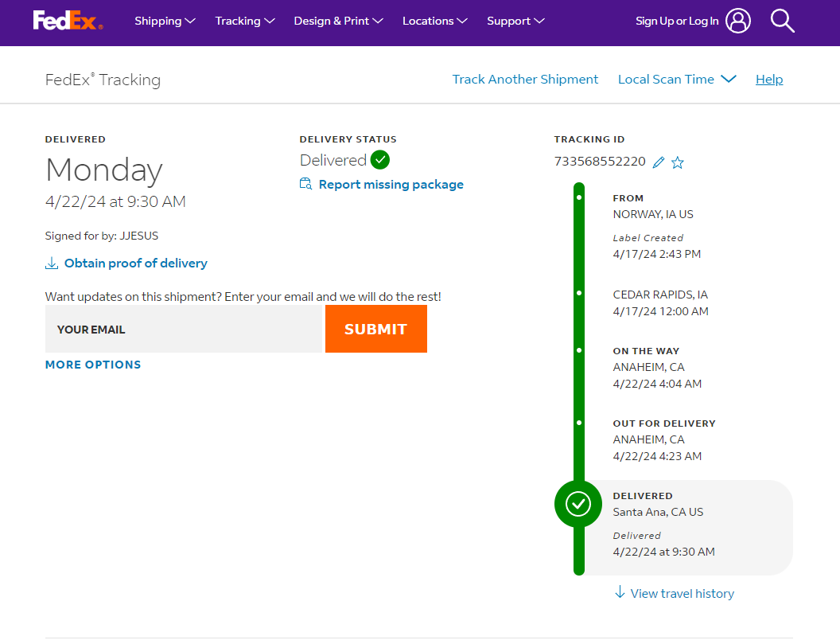The width and height of the screenshot is (840, 644).
Task: Click the report missing package icon
Action: 306,184
